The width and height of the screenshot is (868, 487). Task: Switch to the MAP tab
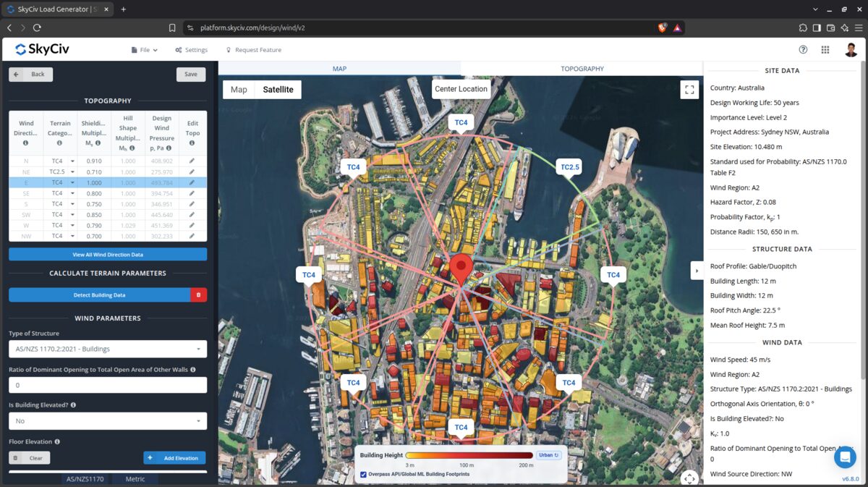click(339, 69)
